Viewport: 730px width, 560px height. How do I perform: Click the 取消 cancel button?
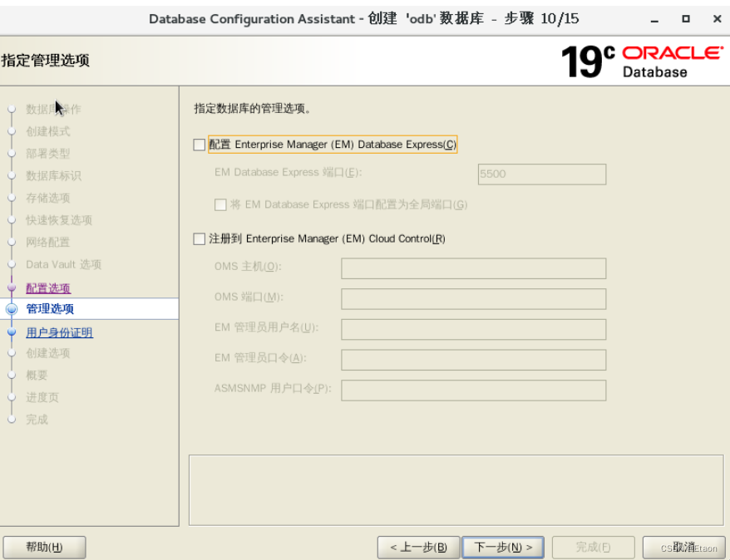tap(684, 547)
